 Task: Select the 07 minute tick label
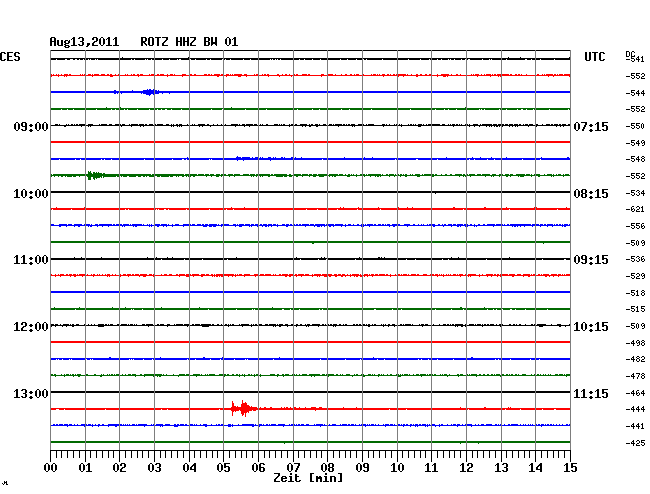tap(293, 468)
